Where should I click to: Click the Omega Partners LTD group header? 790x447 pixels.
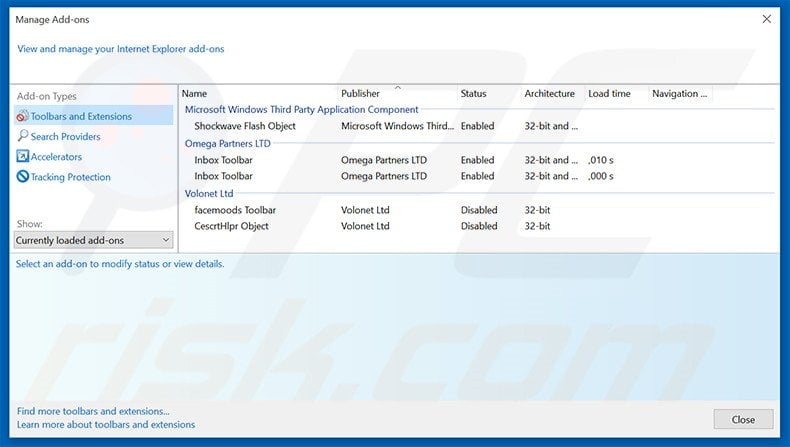[x=227, y=143]
